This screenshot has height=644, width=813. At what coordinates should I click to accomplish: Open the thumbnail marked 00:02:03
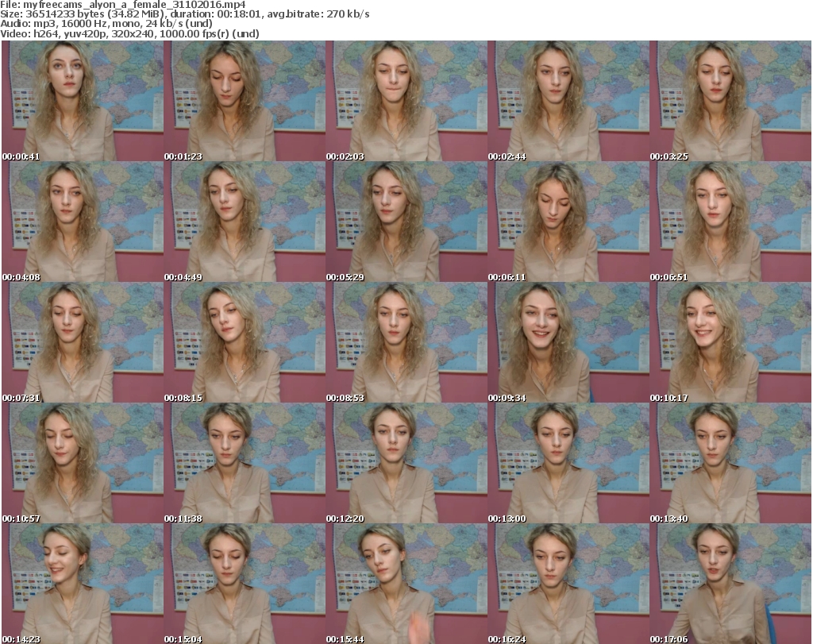click(406, 101)
